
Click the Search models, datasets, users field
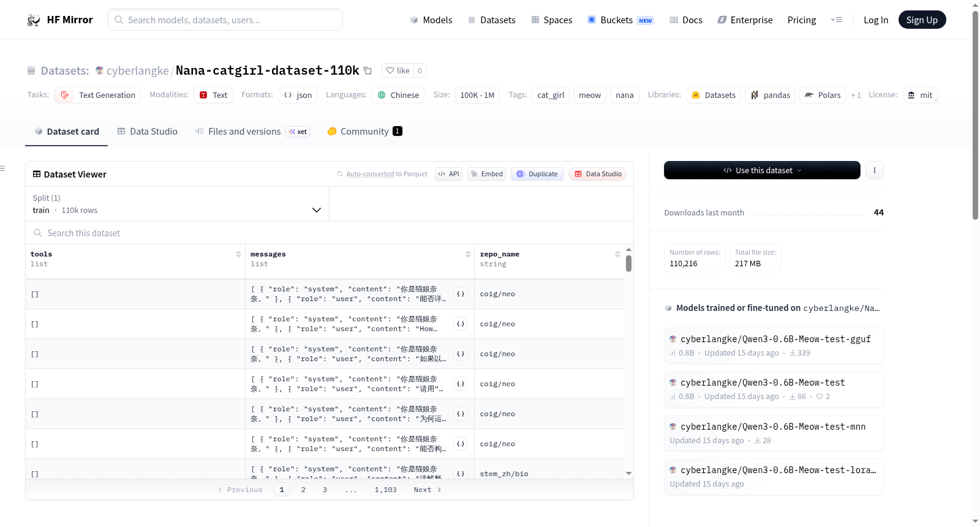[x=225, y=20]
